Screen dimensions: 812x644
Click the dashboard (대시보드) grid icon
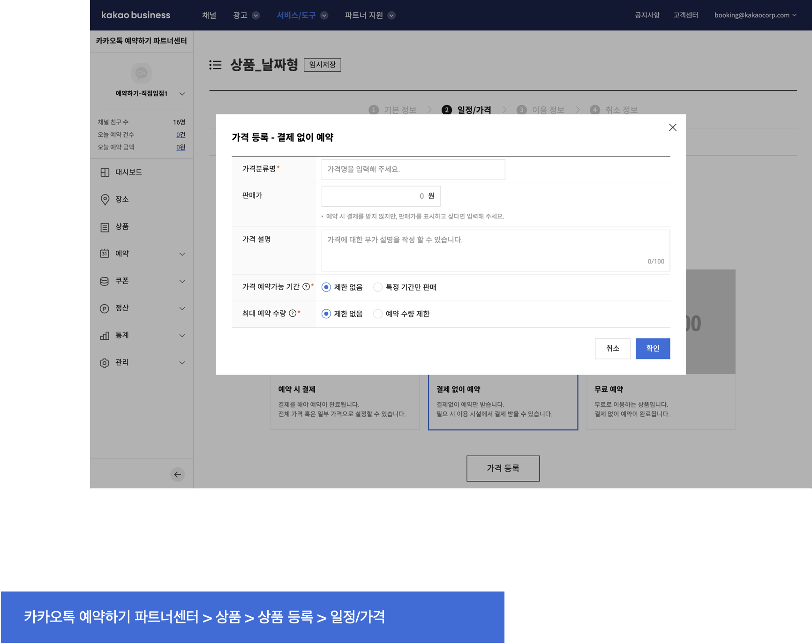click(x=105, y=172)
